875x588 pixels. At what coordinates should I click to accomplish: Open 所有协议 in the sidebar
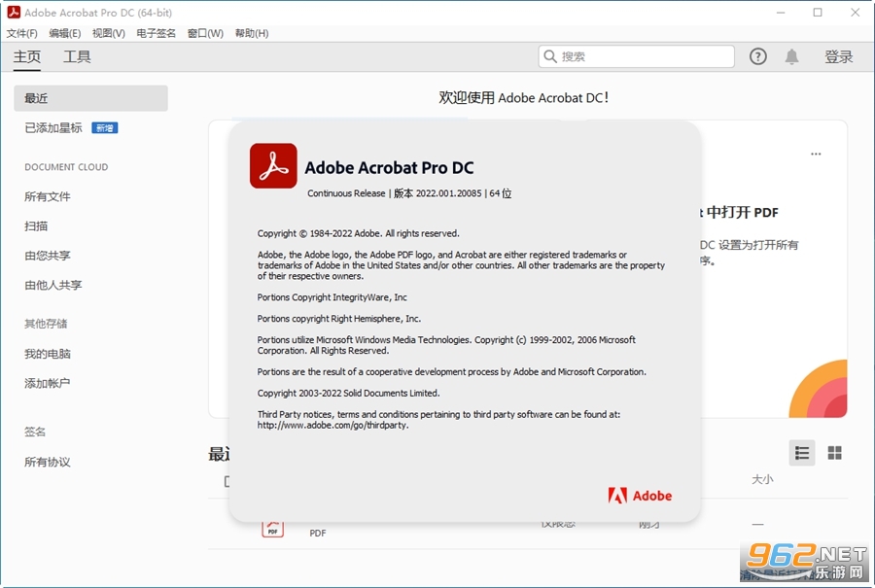tap(48, 462)
